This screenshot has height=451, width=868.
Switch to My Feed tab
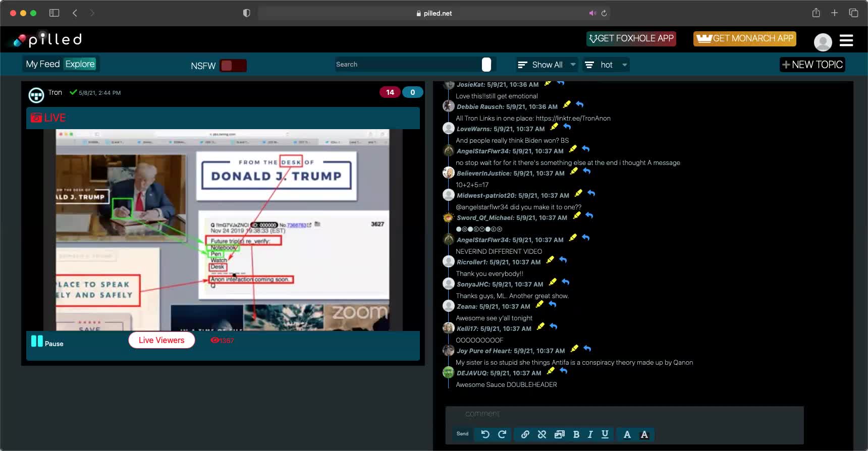click(x=43, y=64)
